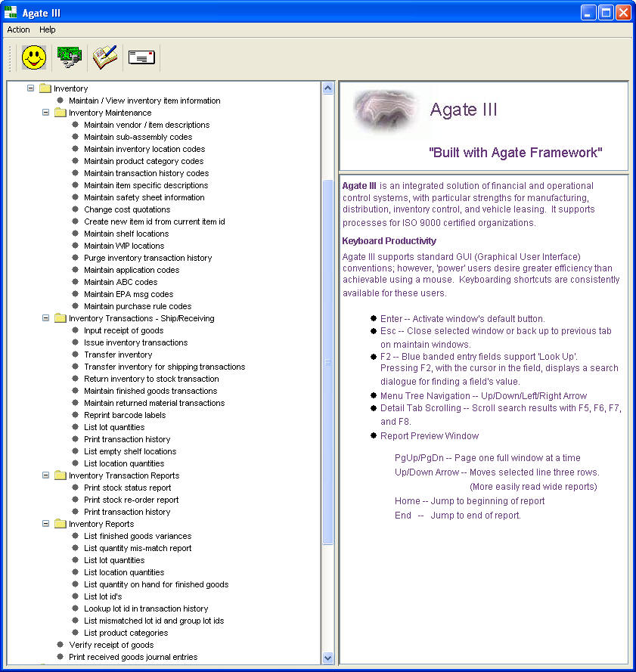Select Maintain / View inventory item information
This screenshot has width=636, height=672.
pyautogui.click(x=144, y=101)
